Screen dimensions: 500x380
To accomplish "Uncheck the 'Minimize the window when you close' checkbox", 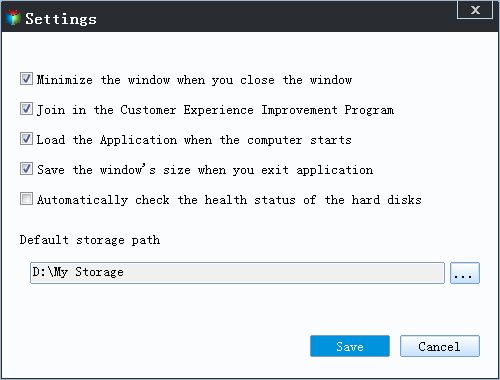I will [26, 79].
